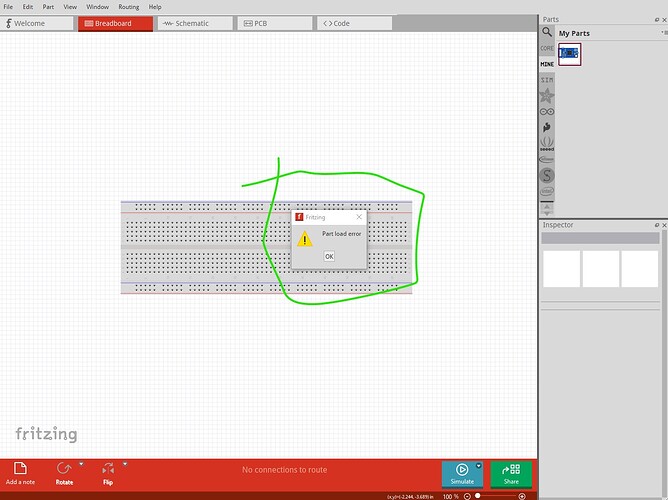Click the Add a note icon

click(21, 468)
